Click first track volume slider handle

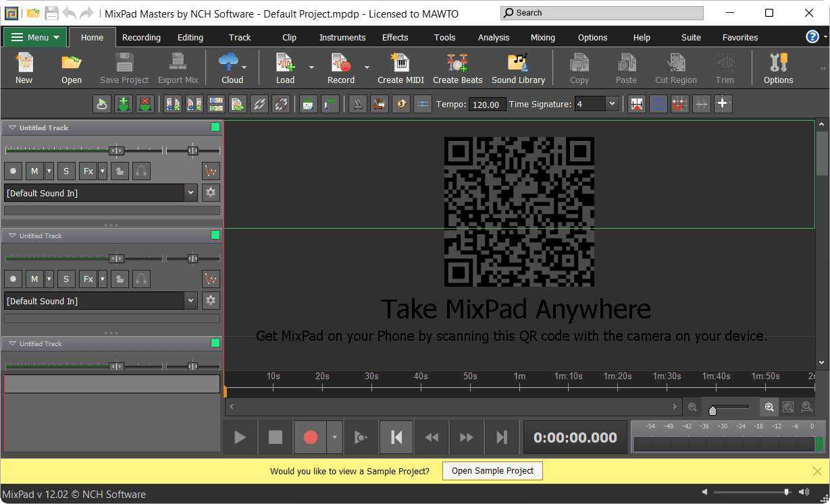coord(117,150)
